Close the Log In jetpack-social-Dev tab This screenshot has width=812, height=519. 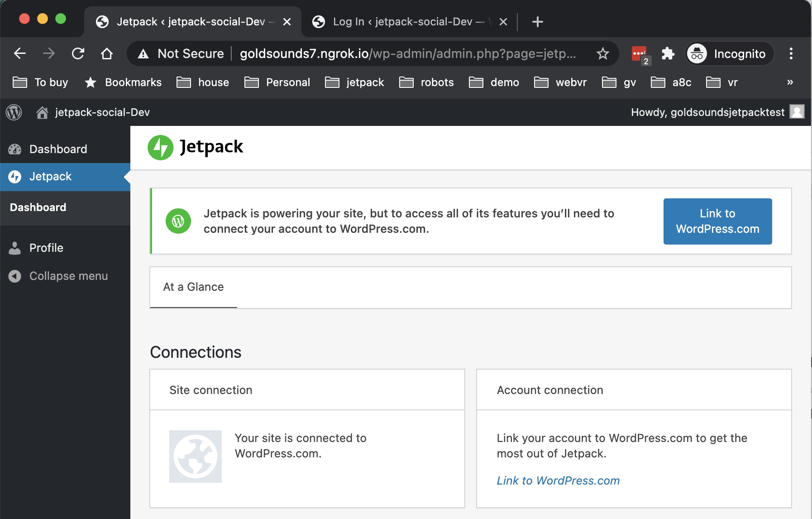503,22
